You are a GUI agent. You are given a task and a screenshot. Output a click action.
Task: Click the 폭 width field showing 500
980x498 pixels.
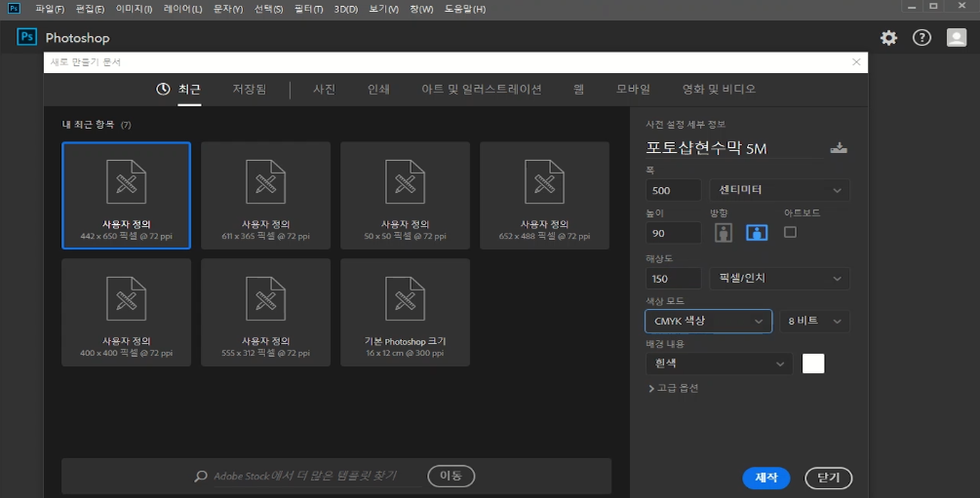point(673,190)
